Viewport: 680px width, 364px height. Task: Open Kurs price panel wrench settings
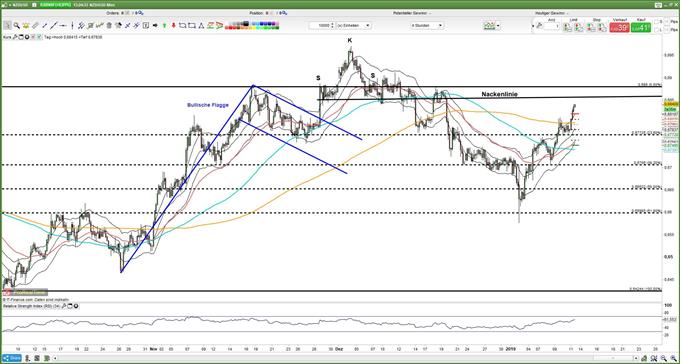point(14,37)
